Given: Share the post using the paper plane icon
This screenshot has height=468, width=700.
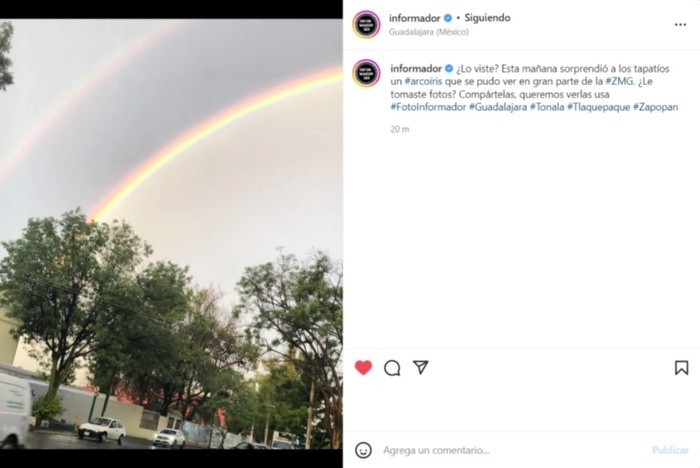Looking at the screenshot, I should (421, 367).
